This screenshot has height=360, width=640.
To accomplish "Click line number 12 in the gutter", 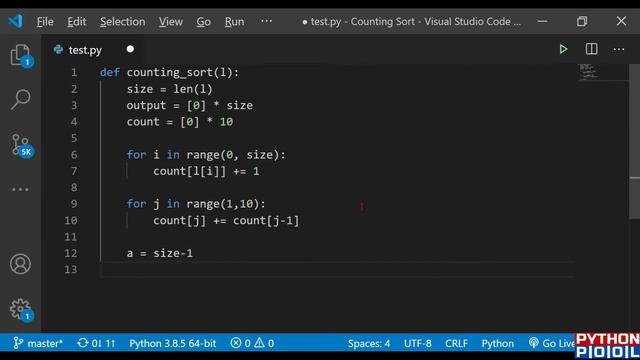I will point(71,253).
